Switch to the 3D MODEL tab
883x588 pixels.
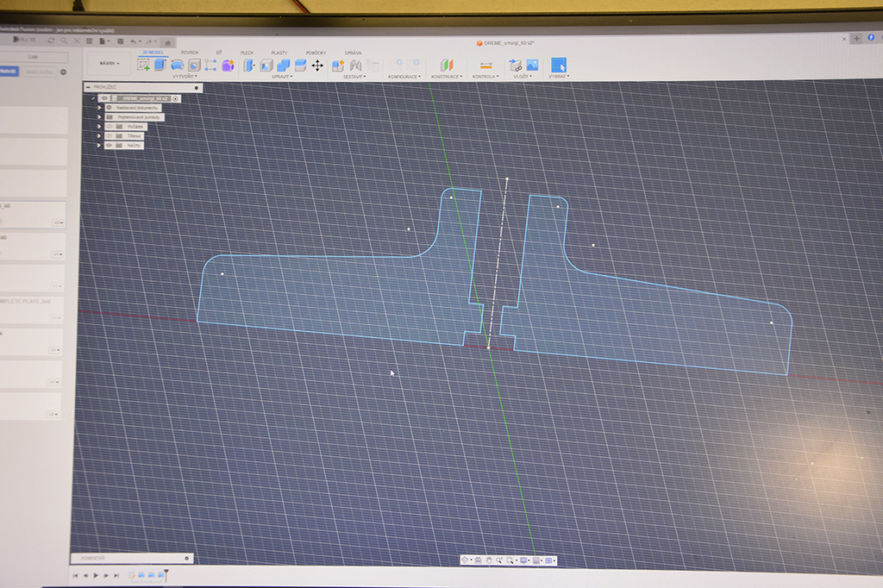[153, 53]
